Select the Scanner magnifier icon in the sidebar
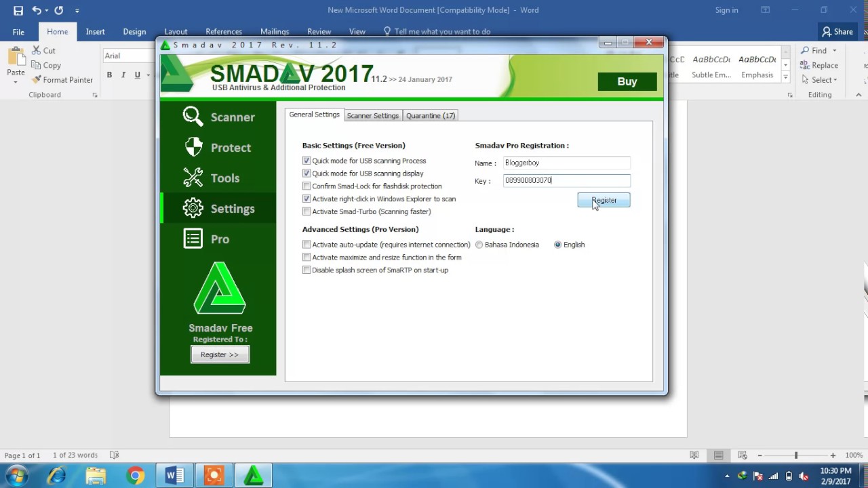Screen dimensions: 868x488 (x=193, y=117)
